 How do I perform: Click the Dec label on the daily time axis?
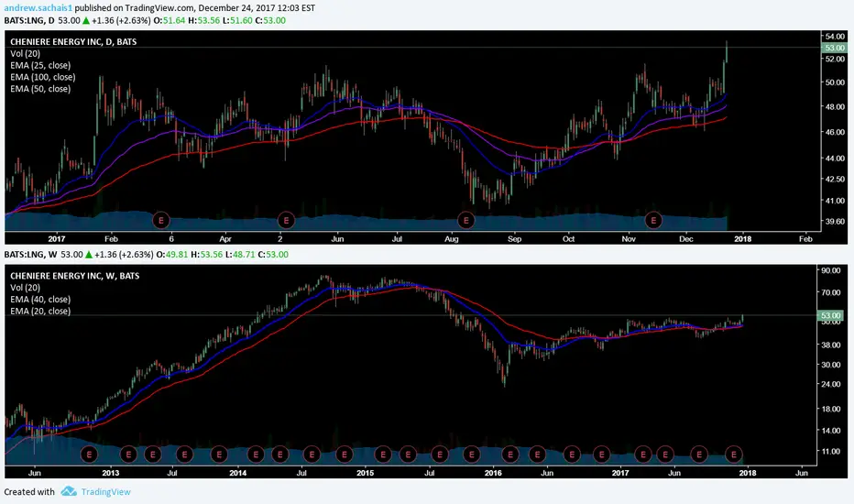(x=685, y=238)
